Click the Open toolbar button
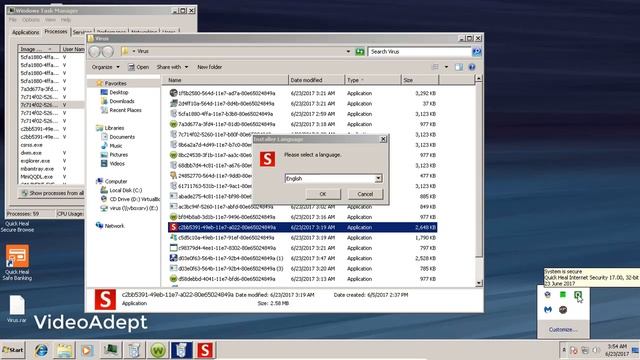This screenshot has height=360, width=640. click(138, 67)
